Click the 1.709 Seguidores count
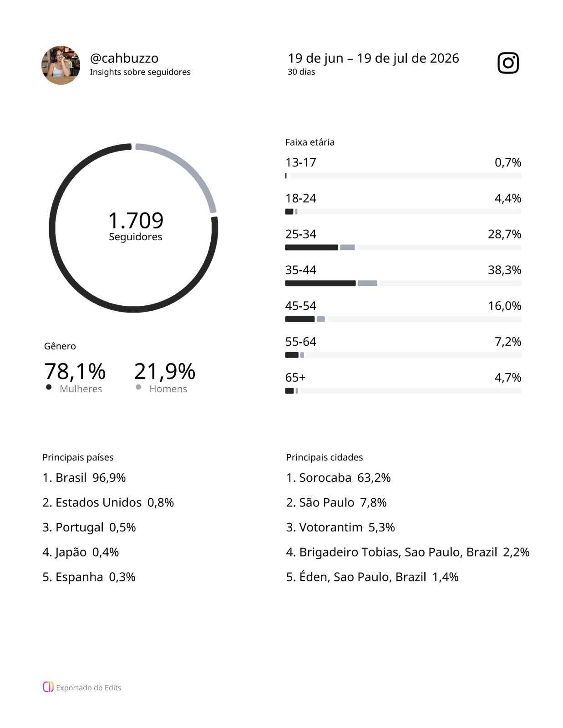The image size is (563, 728). (x=136, y=226)
